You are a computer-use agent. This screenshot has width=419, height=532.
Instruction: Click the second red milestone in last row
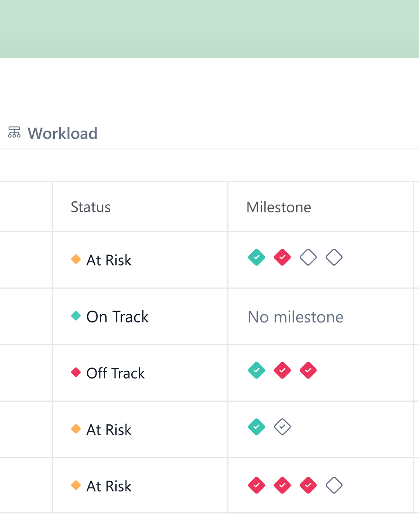(x=282, y=485)
